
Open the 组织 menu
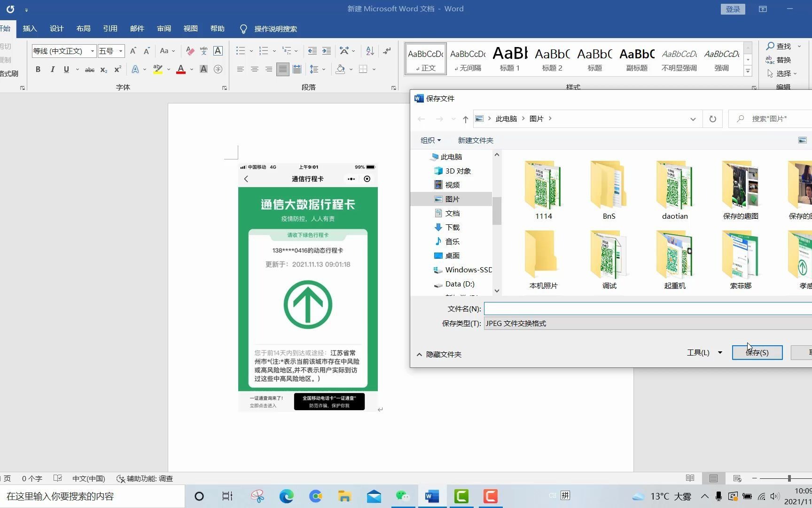coord(430,140)
